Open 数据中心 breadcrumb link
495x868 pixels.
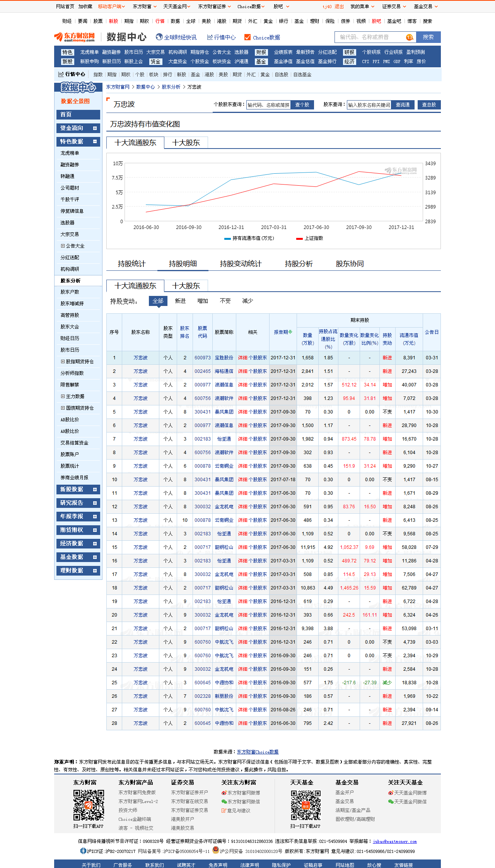tap(145, 87)
